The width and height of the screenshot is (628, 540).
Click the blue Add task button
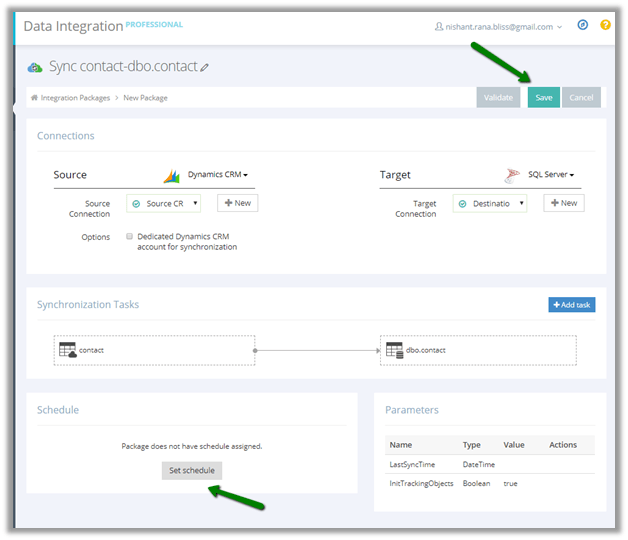pyautogui.click(x=571, y=305)
